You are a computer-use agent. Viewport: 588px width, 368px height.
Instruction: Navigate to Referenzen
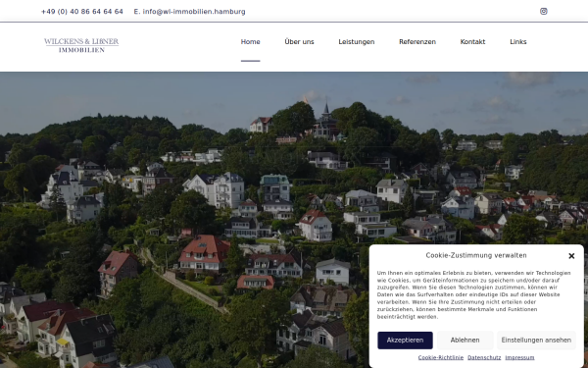417,41
